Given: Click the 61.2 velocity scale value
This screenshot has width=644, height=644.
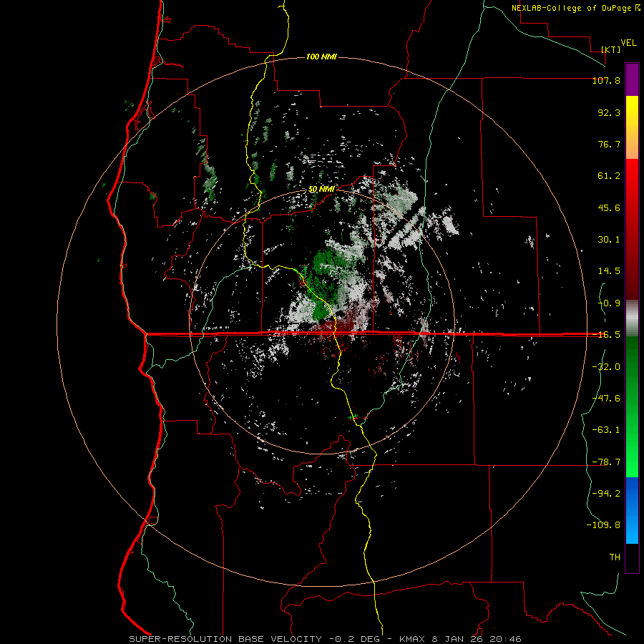Looking at the screenshot, I should [x=609, y=176].
